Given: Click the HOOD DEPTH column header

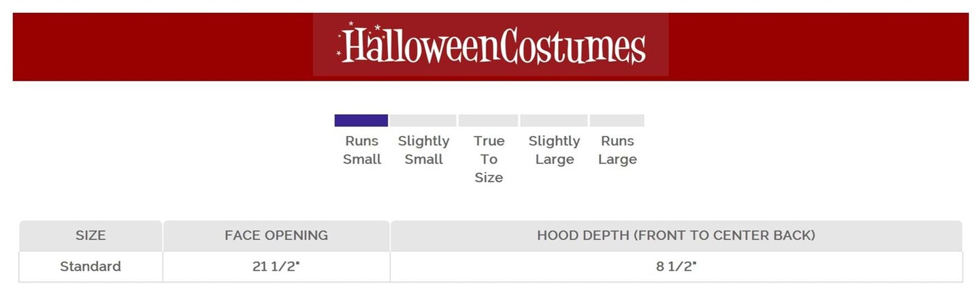Looking at the screenshot, I should (x=676, y=236).
